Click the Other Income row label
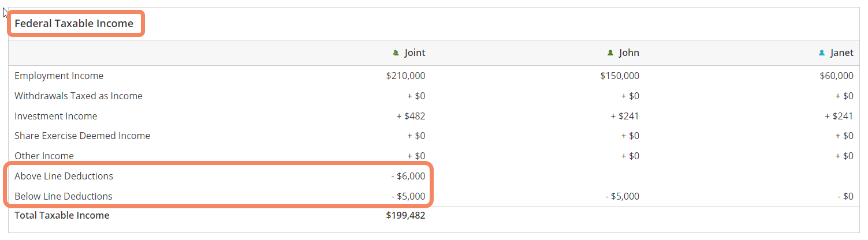This screenshot has width=868, height=240. point(44,156)
